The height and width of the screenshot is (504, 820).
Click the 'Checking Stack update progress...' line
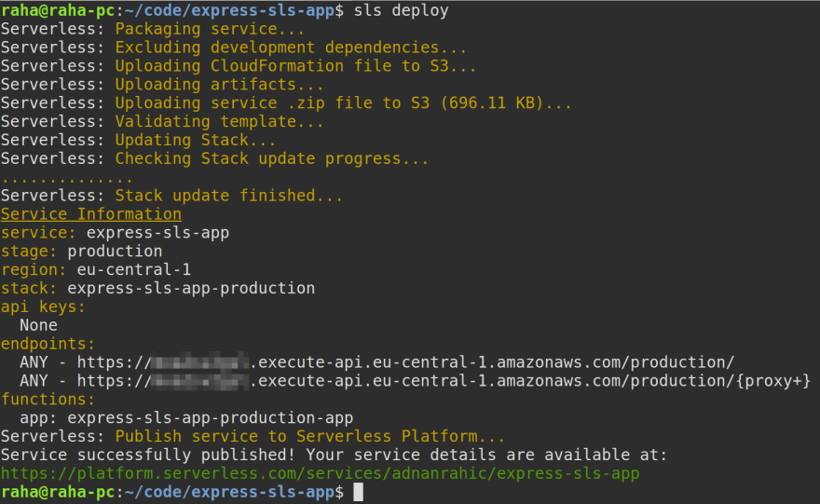(271, 158)
